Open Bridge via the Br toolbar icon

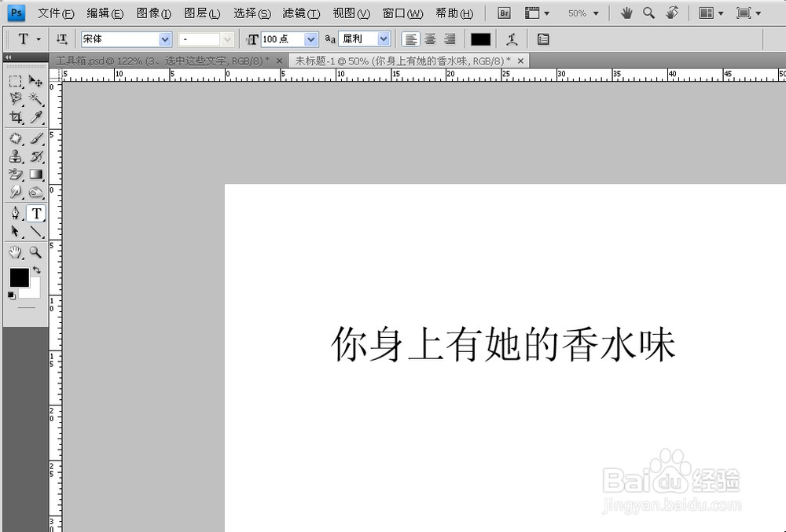(x=504, y=13)
